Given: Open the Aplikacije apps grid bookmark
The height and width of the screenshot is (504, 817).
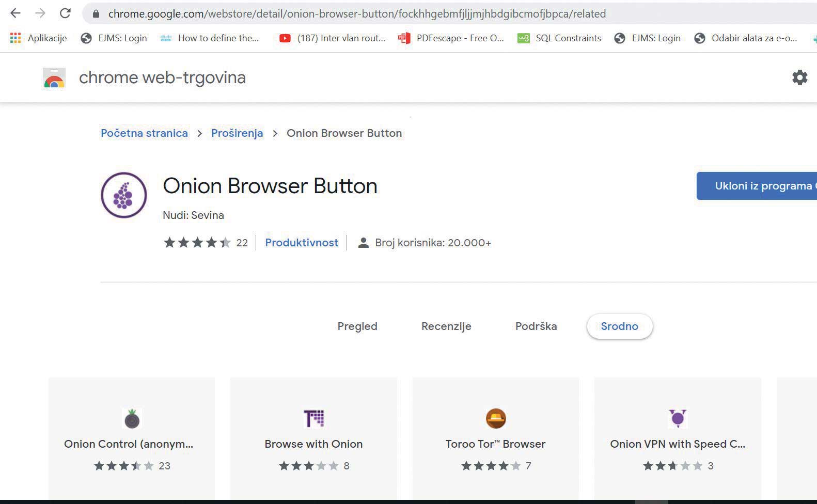Looking at the screenshot, I should click(38, 38).
